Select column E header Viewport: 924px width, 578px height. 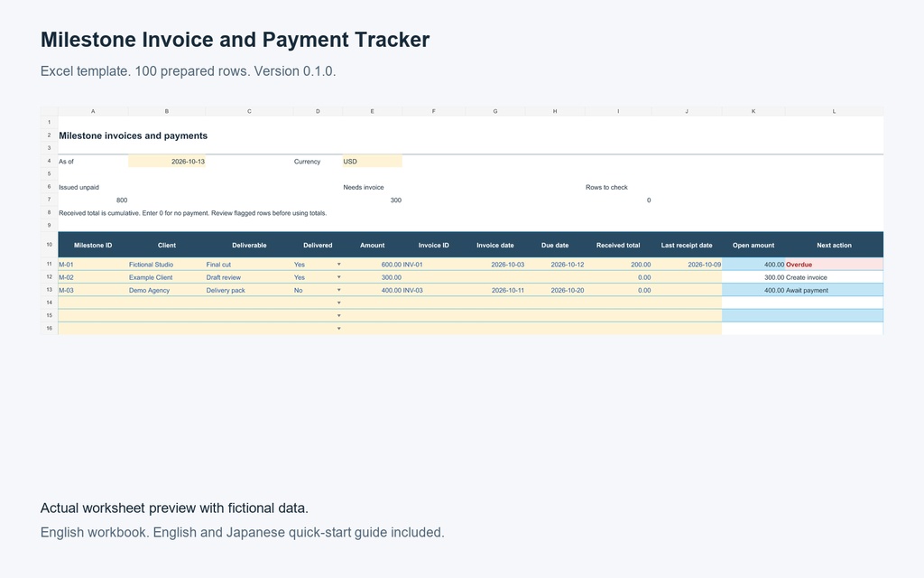click(373, 111)
